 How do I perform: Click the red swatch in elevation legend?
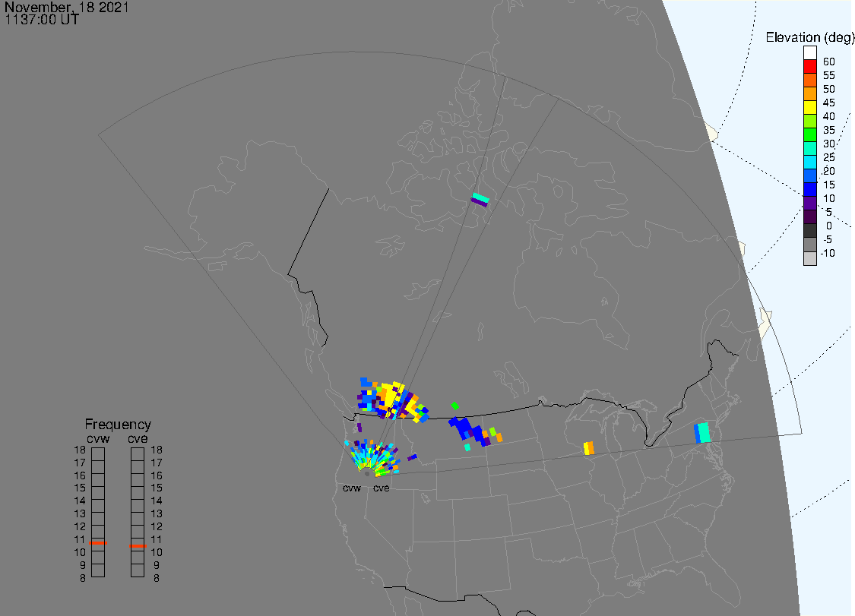[x=809, y=67]
